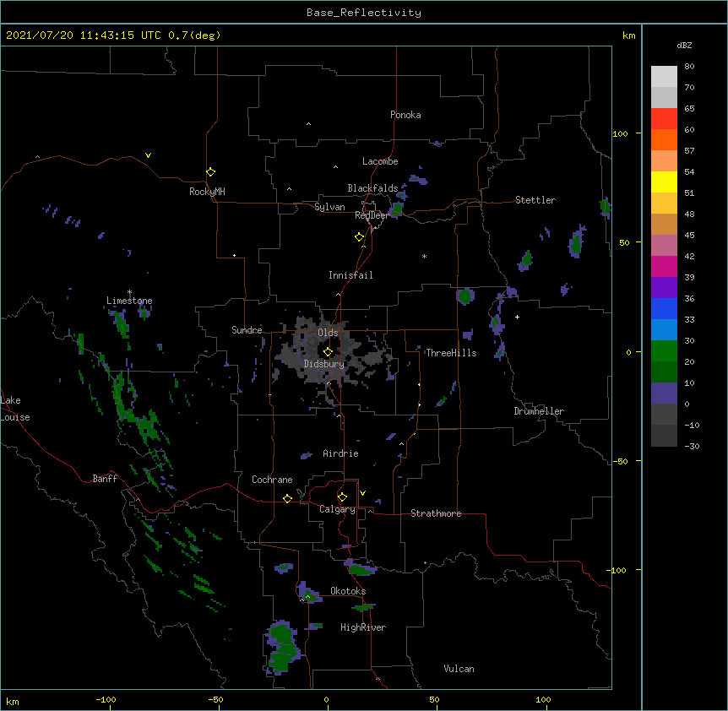Pick the light gray 80-70 dBZ legend swatch

click(x=664, y=77)
